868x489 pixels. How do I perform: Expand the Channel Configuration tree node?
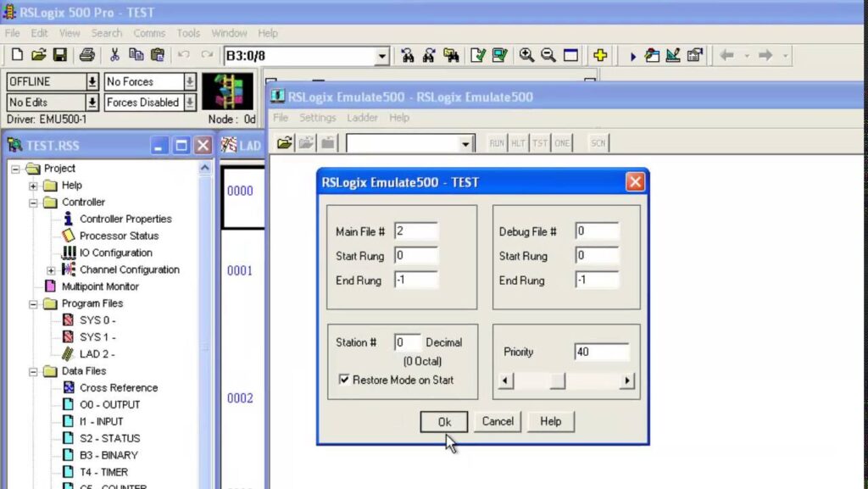coord(51,270)
